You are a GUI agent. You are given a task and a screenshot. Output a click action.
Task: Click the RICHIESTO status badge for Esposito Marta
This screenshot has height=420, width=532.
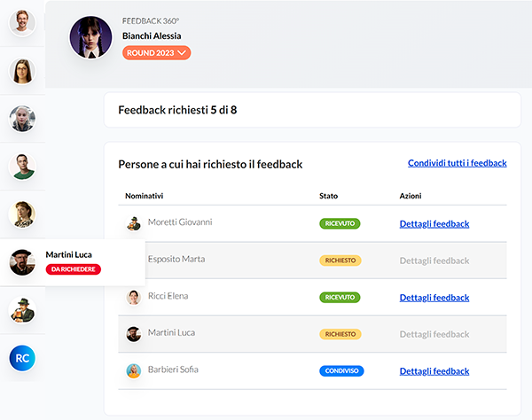[x=340, y=261]
